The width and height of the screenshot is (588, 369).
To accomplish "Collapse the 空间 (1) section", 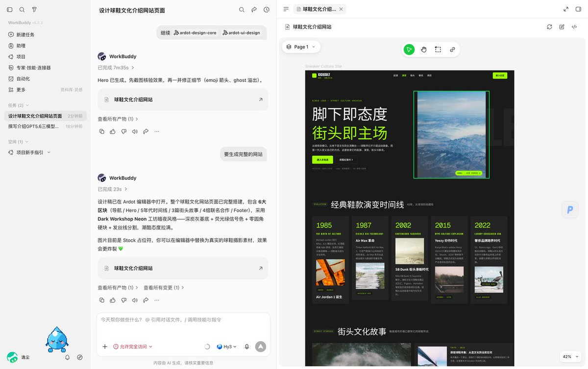I will click(x=19, y=142).
